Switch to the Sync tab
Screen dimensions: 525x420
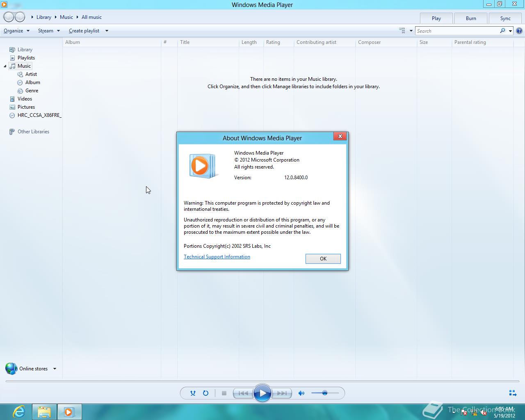(x=505, y=18)
